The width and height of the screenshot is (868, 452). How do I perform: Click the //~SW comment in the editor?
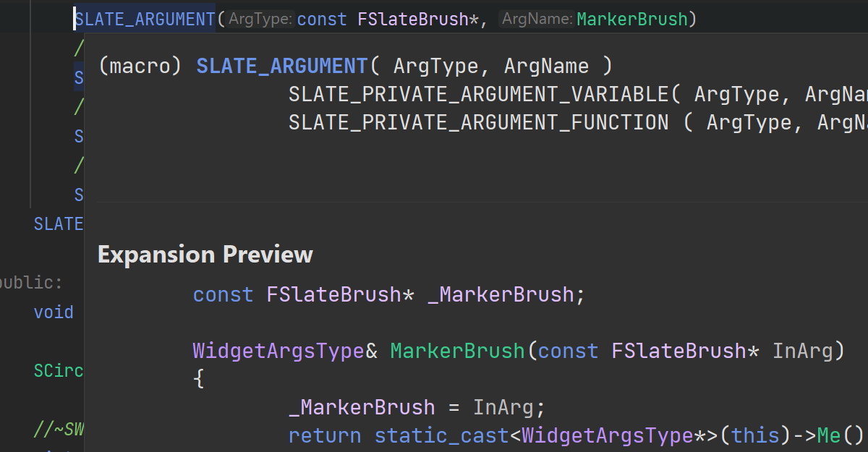click(59, 430)
